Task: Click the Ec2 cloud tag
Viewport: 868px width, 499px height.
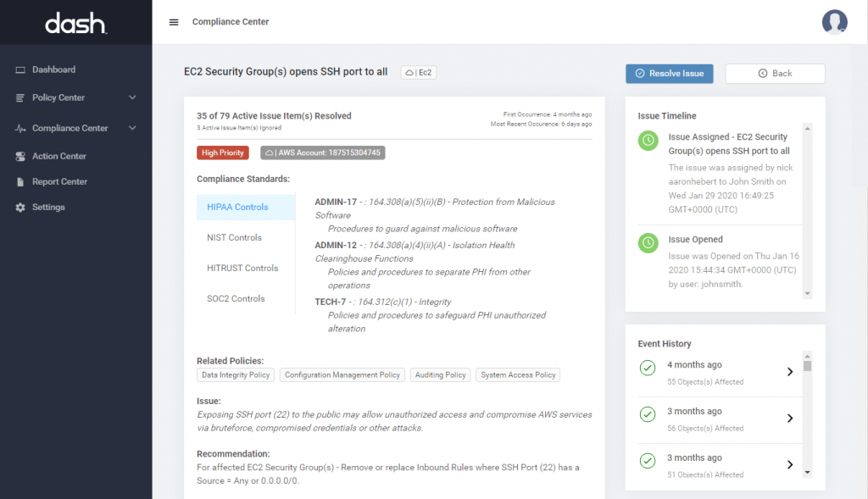Action: [419, 73]
